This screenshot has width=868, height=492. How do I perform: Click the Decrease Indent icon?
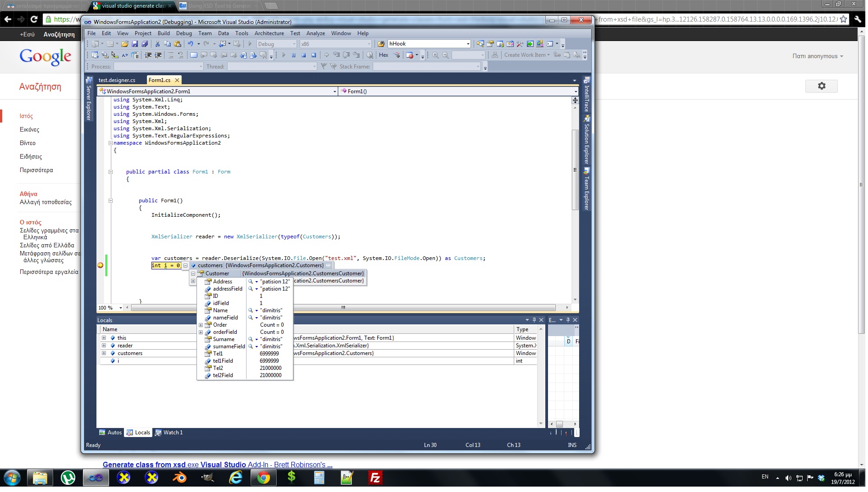point(148,55)
